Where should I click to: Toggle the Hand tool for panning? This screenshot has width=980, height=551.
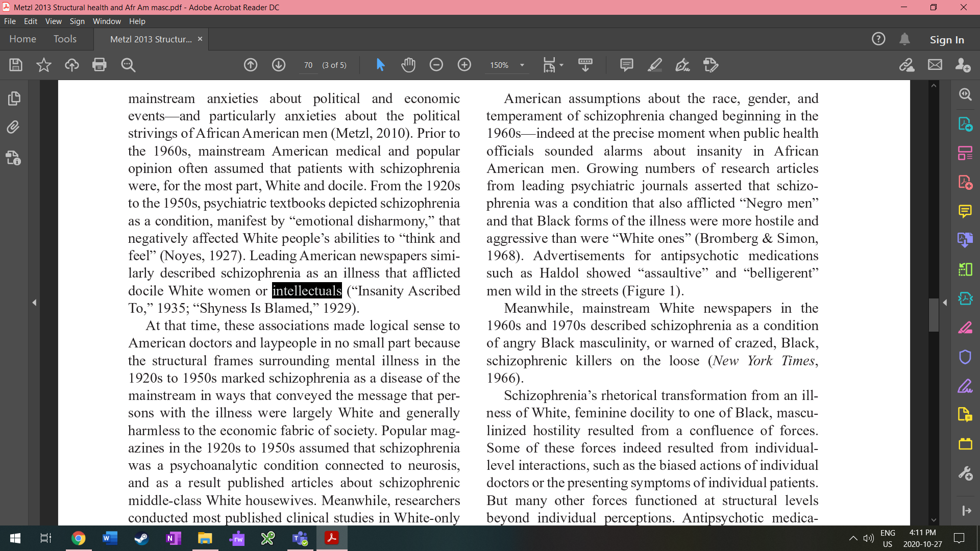pos(408,65)
